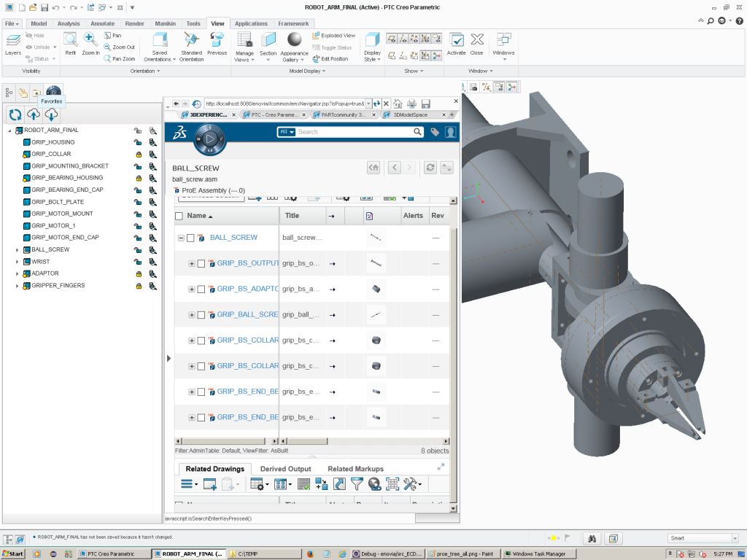This screenshot has height=560, width=747.
Task: Open the Derived Output tab
Action: point(285,469)
